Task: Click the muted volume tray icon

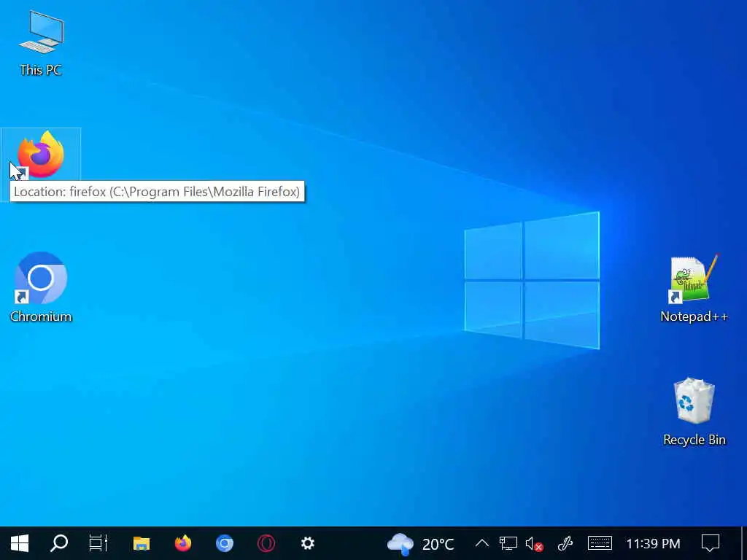Action: point(533,543)
